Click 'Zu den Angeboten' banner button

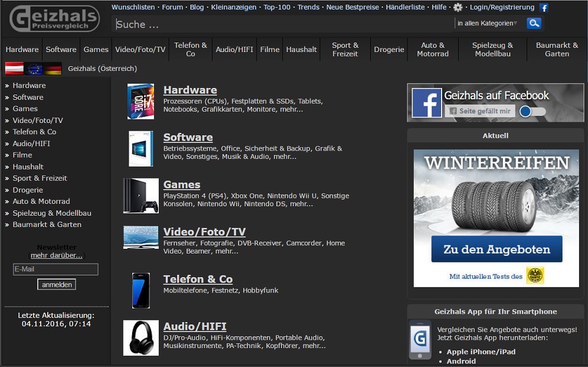(x=496, y=249)
